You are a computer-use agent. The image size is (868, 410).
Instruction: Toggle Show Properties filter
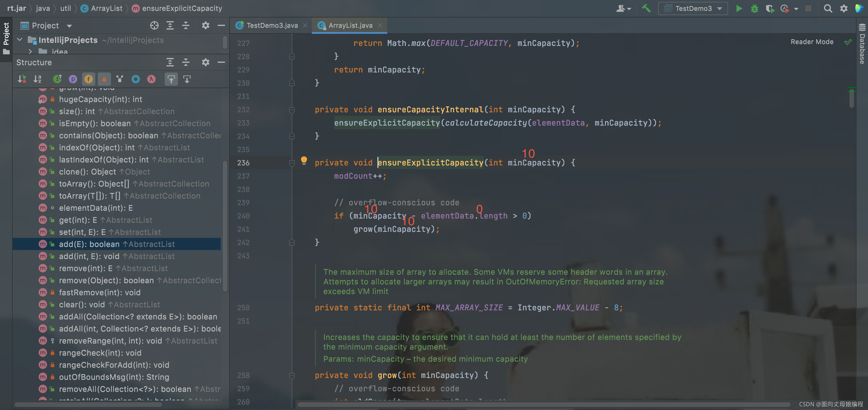[73, 79]
